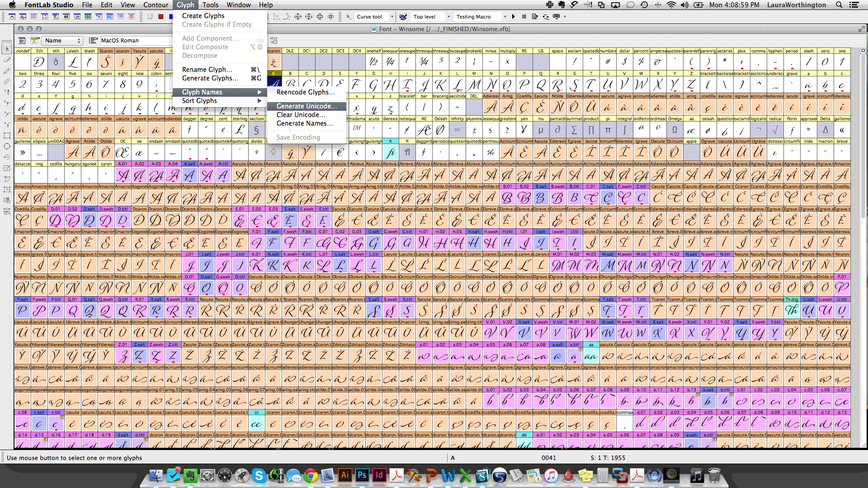Select the Add Corner point tool

pyautogui.click(x=7, y=103)
